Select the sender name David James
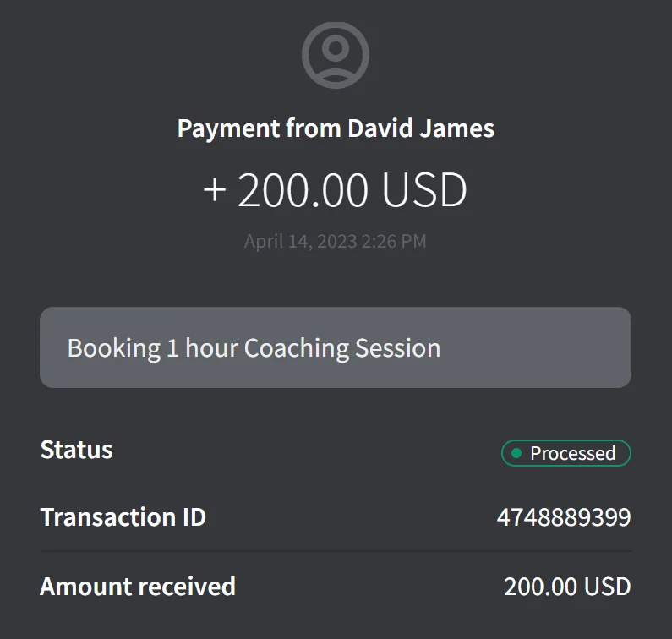The image size is (672, 639). coord(421,129)
